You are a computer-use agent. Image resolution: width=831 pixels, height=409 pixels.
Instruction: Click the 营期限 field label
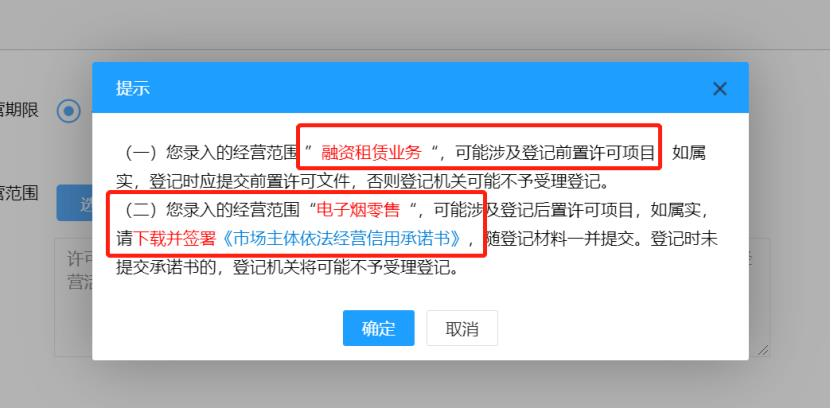click(19, 110)
